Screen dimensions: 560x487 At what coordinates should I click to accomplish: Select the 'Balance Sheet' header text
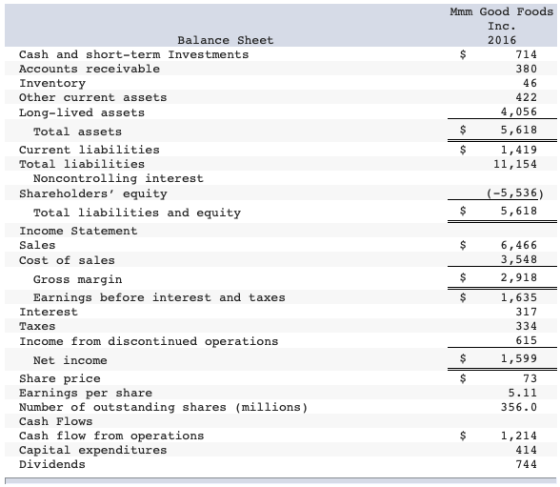(x=225, y=40)
